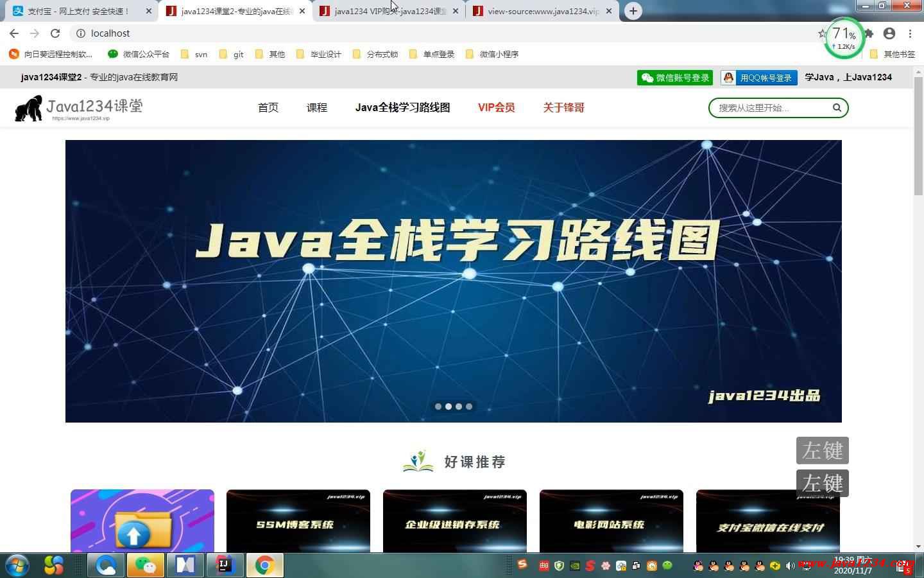Open the upload folder course thumbnail
This screenshot has width=924, height=578.
click(142, 521)
